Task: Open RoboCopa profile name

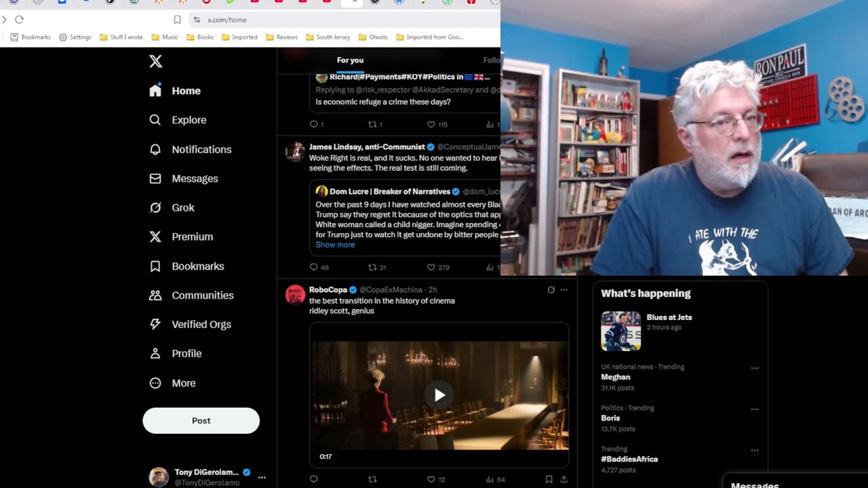Action: (x=328, y=289)
